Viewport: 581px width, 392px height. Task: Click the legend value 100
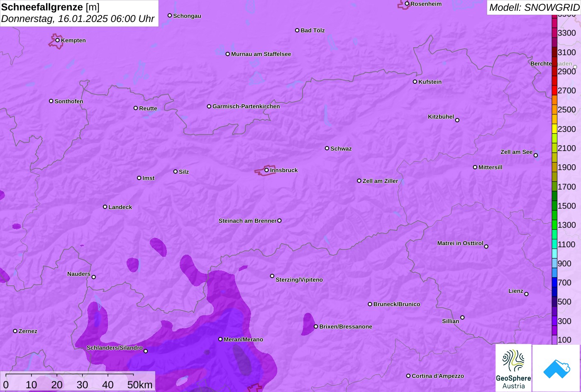(564, 340)
